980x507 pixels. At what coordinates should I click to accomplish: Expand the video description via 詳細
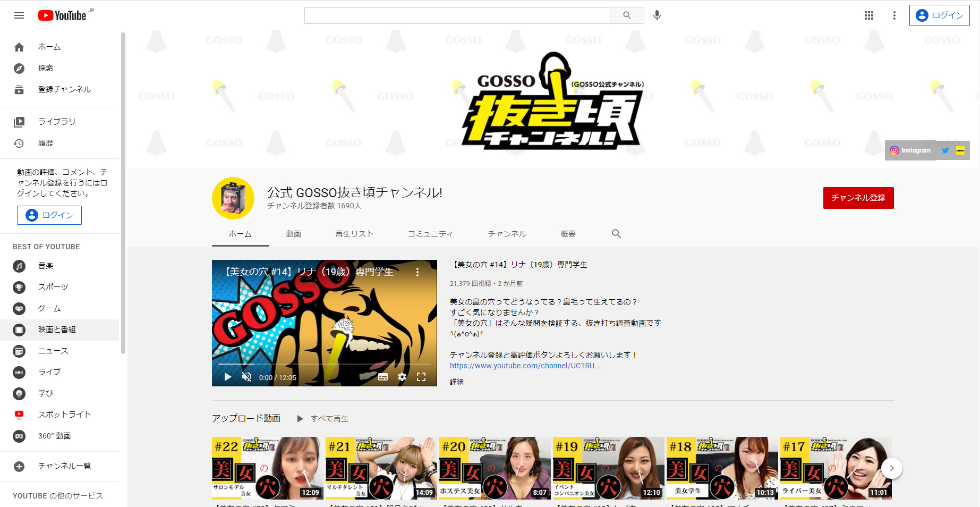(x=456, y=382)
